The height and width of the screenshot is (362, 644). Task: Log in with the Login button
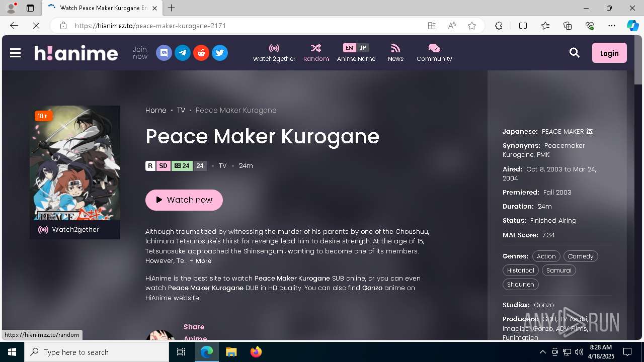point(609,53)
